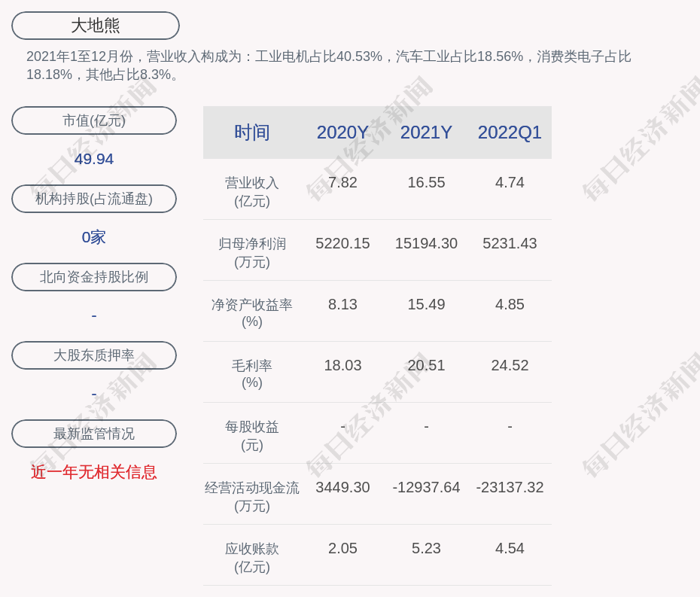
Task: Open the 最新监管情况 pill
Action: click(x=94, y=434)
